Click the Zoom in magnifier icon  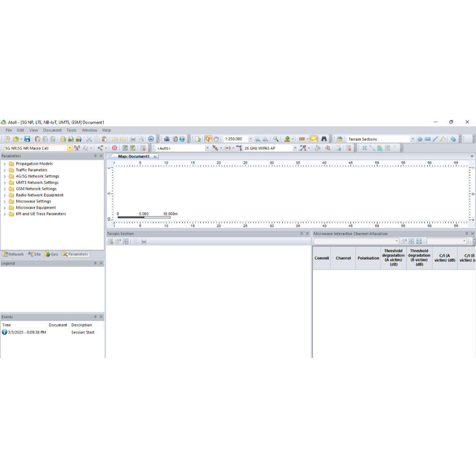(258, 139)
